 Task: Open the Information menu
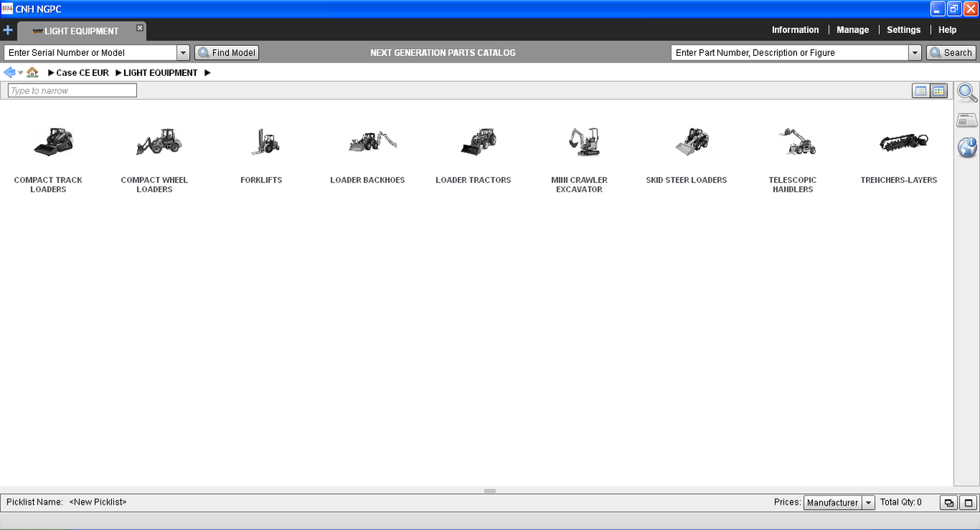coord(795,30)
